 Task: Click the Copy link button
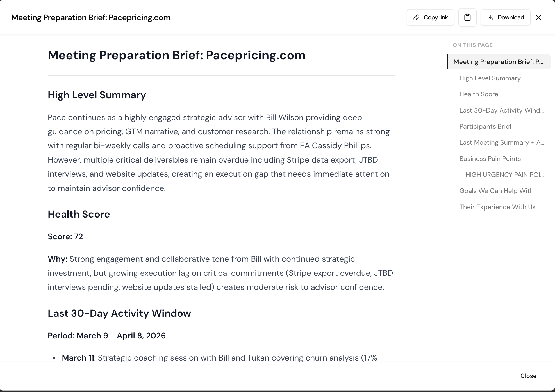coord(430,17)
